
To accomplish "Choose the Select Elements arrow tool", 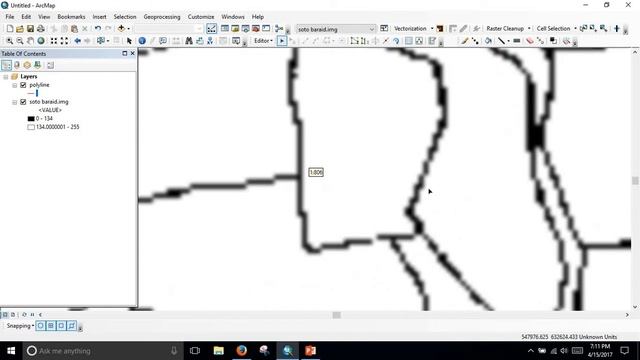I will (129, 41).
